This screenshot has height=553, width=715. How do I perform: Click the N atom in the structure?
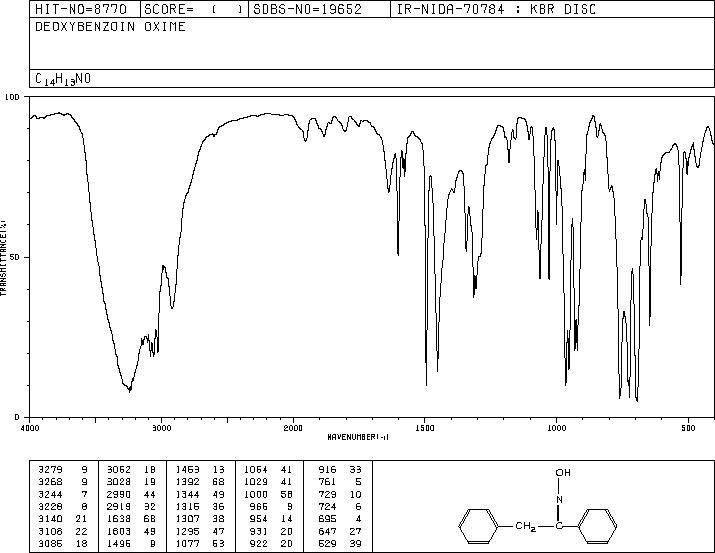(x=559, y=500)
